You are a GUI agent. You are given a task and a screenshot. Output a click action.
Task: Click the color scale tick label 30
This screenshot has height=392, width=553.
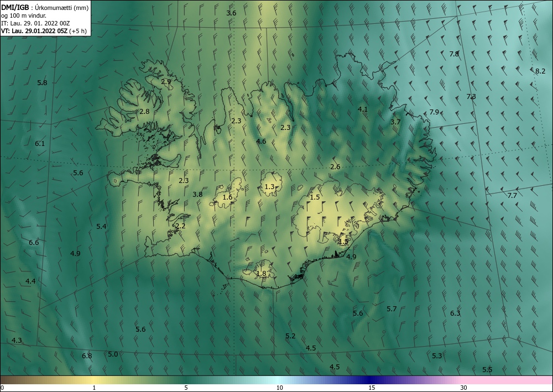[x=463, y=388]
